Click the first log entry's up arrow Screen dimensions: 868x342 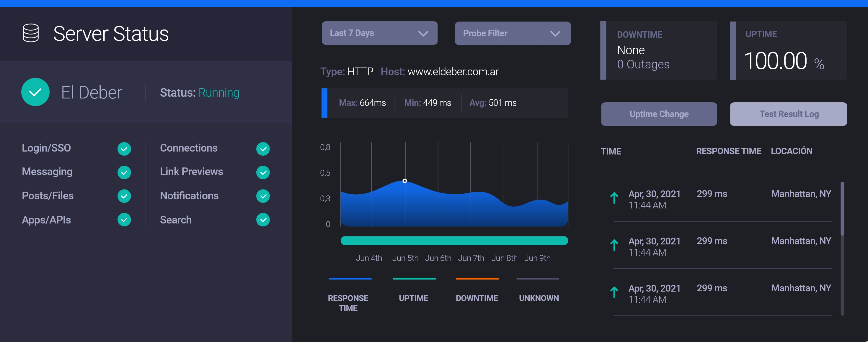614,198
